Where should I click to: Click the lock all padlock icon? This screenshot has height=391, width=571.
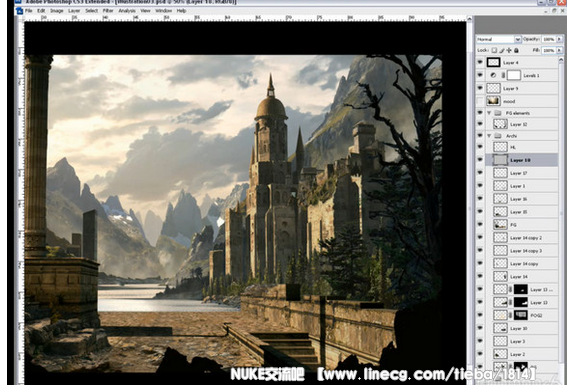click(x=516, y=51)
